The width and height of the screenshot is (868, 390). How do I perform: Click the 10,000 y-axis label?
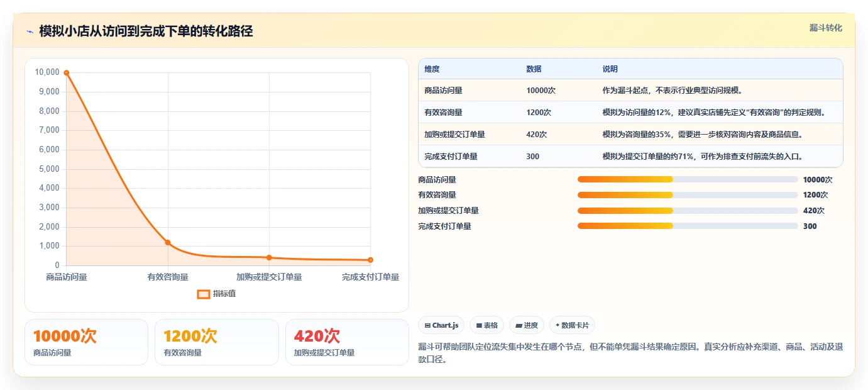pyautogui.click(x=47, y=72)
